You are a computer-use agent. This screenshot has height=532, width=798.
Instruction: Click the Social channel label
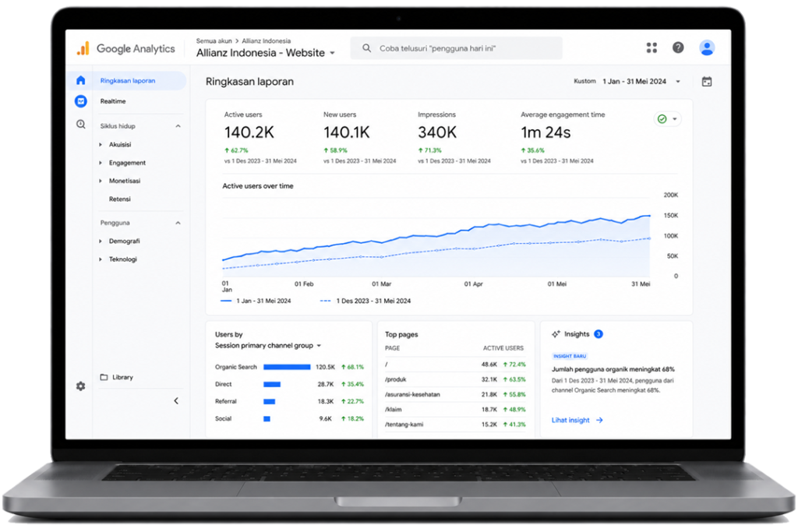coord(223,418)
